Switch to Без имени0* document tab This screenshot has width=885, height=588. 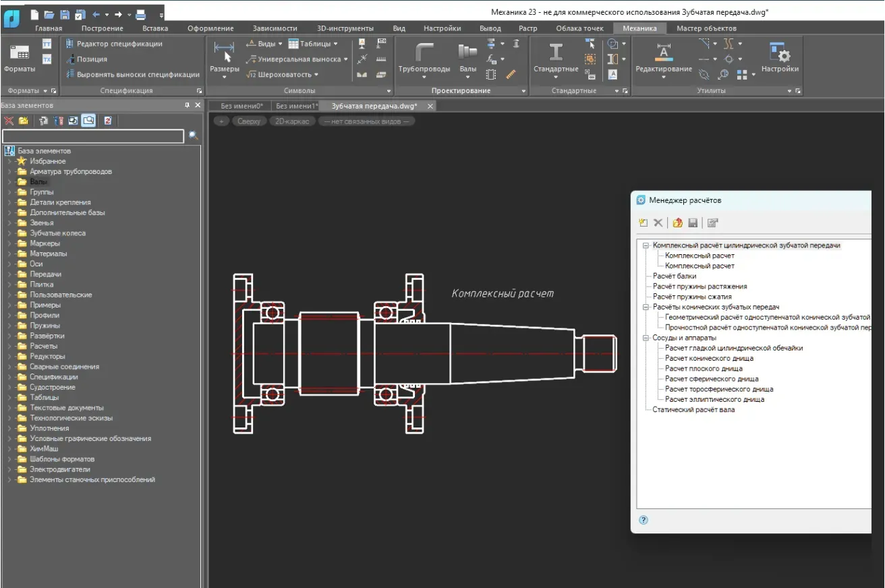pos(241,106)
